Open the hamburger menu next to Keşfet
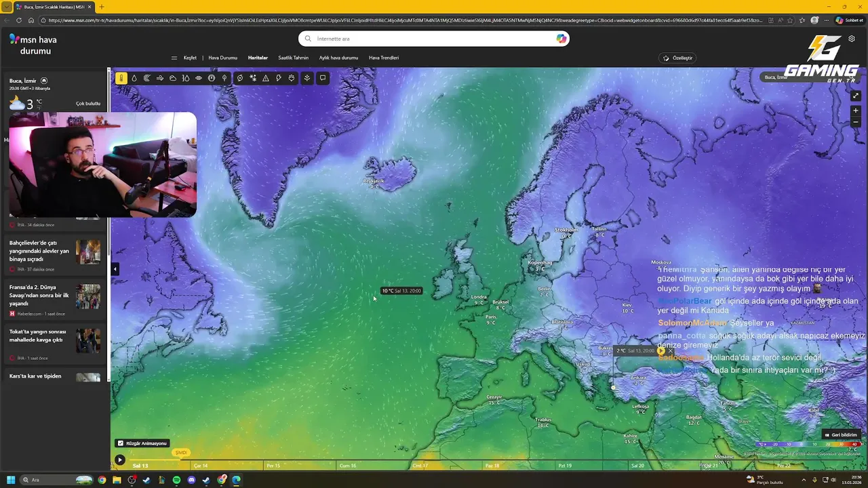868x488 pixels. (x=174, y=58)
